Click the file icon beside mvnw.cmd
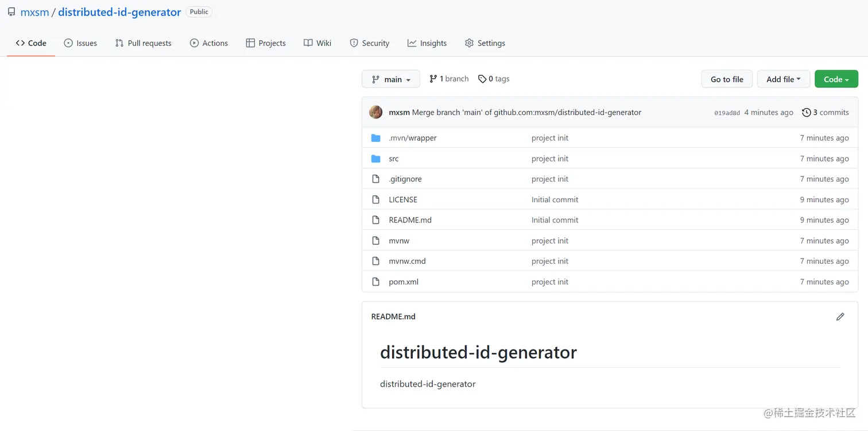The image size is (868, 431). point(376,261)
